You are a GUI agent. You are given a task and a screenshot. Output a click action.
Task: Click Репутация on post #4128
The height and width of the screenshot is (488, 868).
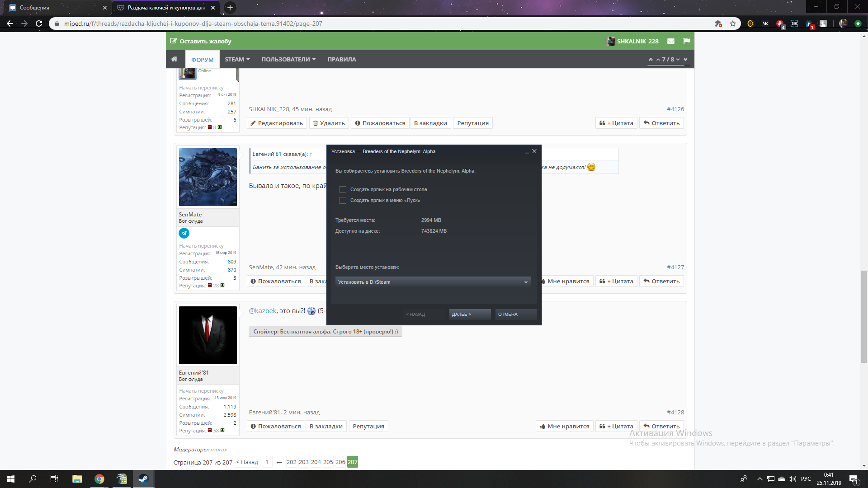[368, 427]
